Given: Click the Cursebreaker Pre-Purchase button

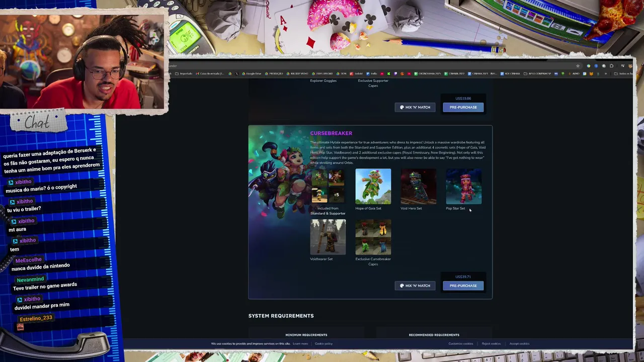Looking at the screenshot, I should pos(463,286).
